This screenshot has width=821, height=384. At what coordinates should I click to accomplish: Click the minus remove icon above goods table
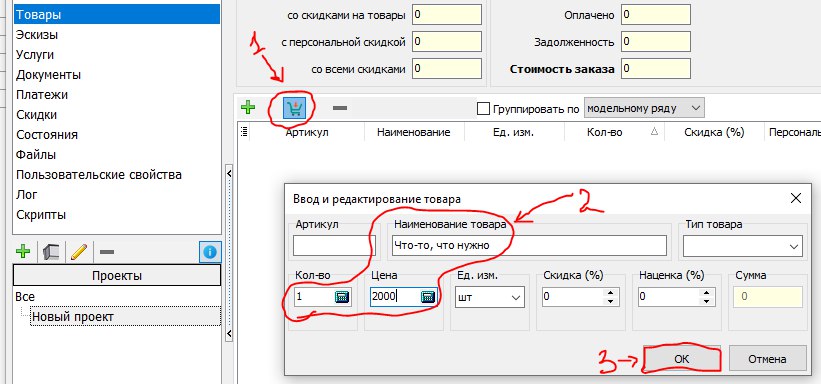(340, 108)
